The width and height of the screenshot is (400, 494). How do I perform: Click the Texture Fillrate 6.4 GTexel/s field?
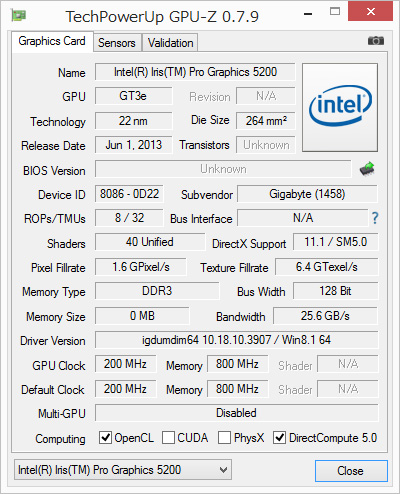[x=327, y=267]
